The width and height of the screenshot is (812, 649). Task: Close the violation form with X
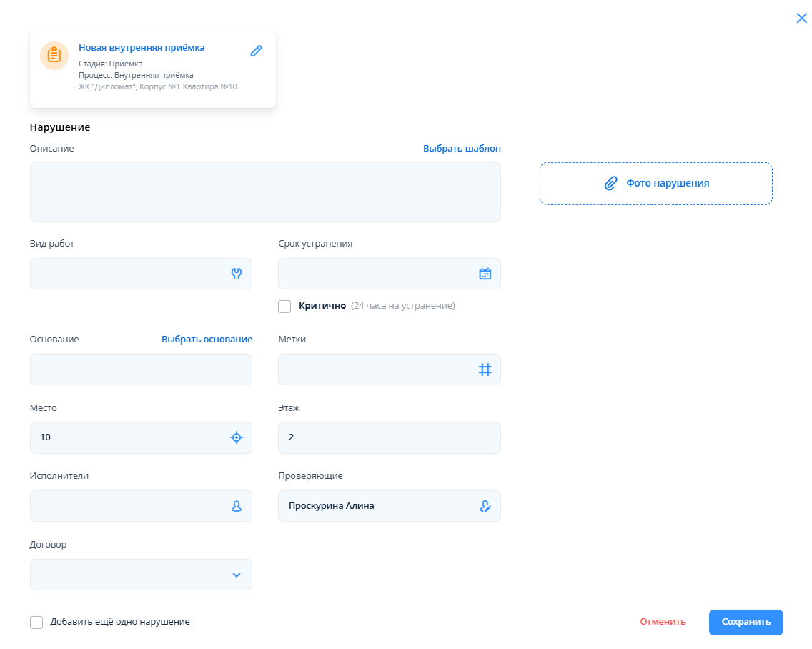pos(801,19)
